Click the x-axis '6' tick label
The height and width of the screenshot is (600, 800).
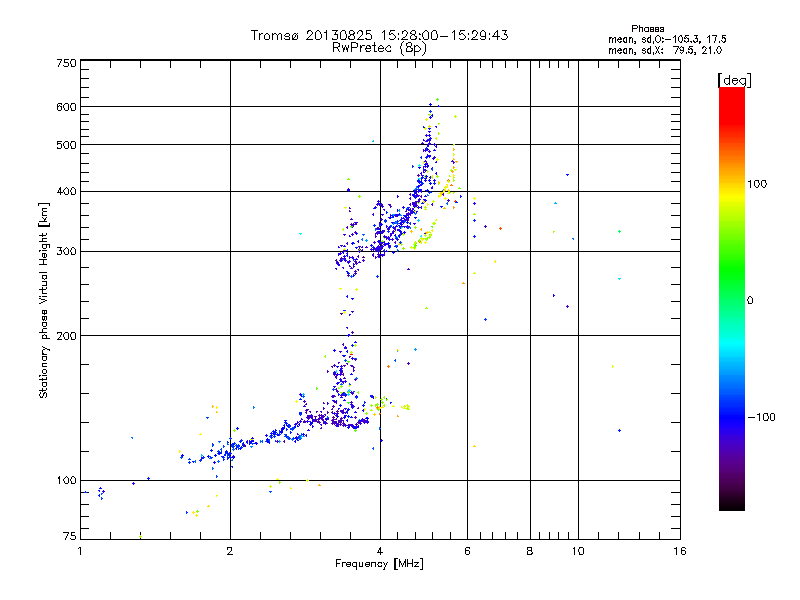pyautogui.click(x=467, y=551)
